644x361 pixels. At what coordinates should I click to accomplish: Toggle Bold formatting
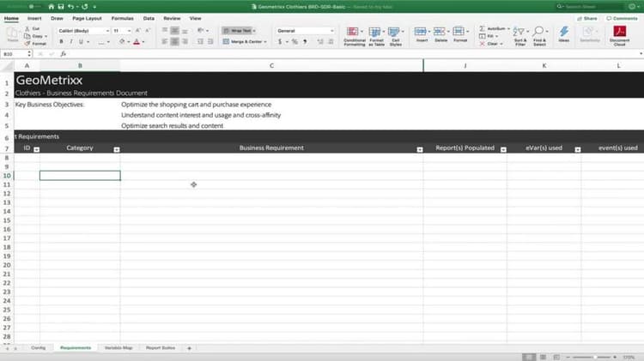tap(61, 42)
